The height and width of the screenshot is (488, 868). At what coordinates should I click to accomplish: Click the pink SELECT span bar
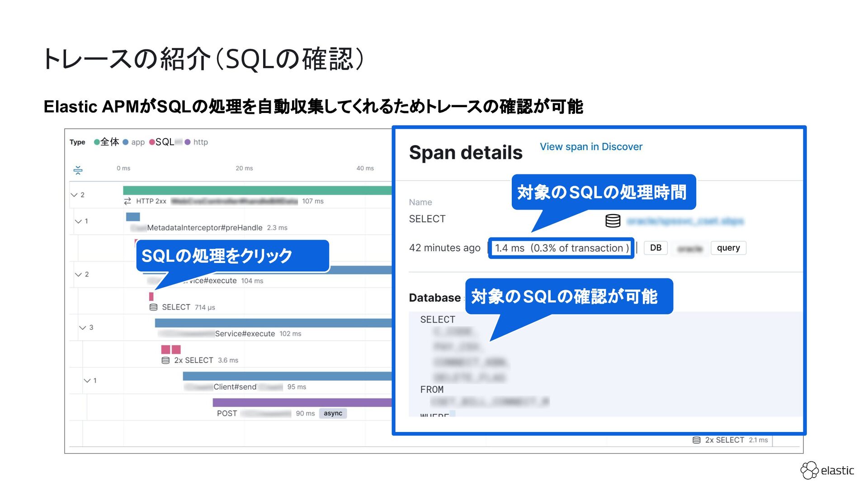click(x=151, y=297)
